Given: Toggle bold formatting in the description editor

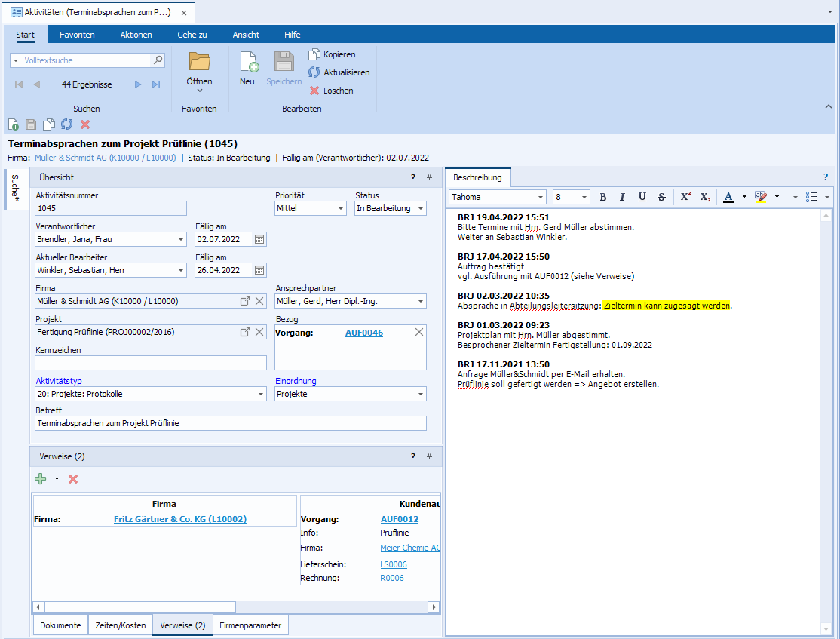Looking at the screenshot, I should point(602,197).
